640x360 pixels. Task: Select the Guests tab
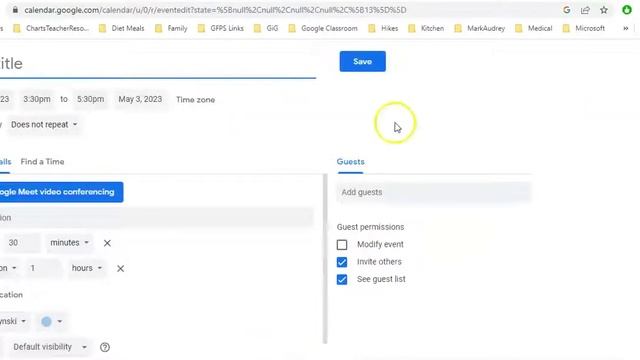[x=351, y=162]
